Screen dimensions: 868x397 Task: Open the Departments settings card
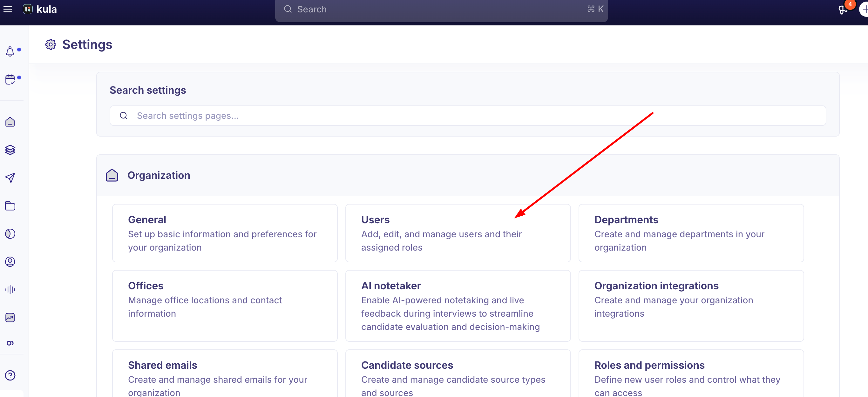pyautogui.click(x=691, y=233)
